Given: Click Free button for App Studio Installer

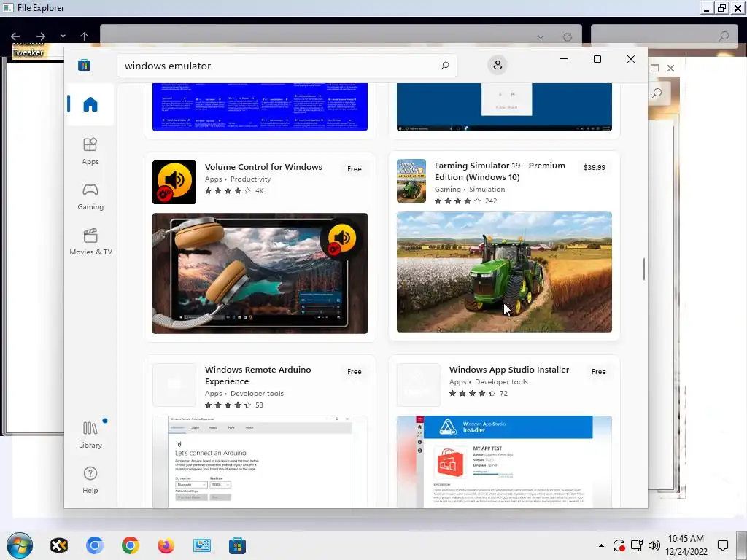Looking at the screenshot, I should [x=599, y=372].
